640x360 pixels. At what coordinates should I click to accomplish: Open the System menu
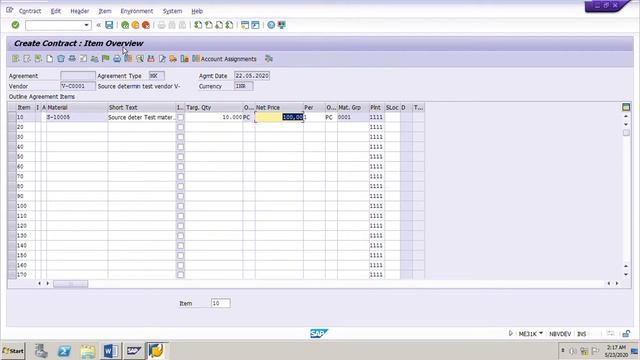[x=172, y=11]
